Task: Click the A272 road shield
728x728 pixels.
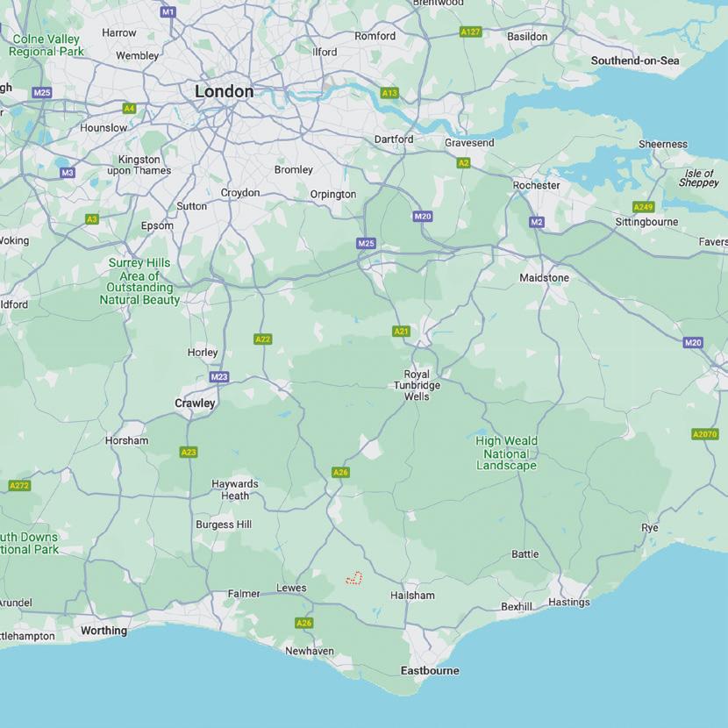Action: (x=19, y=486)
